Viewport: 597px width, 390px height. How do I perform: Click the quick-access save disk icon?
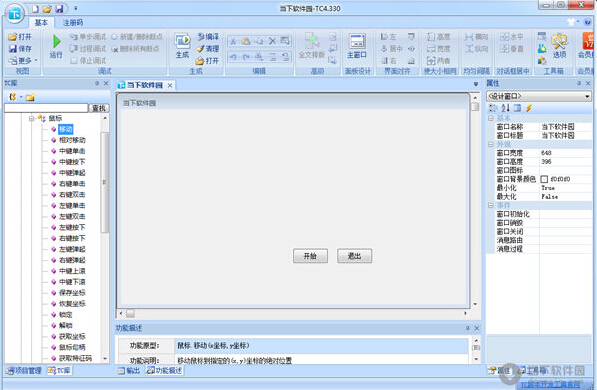click(59, 8)
